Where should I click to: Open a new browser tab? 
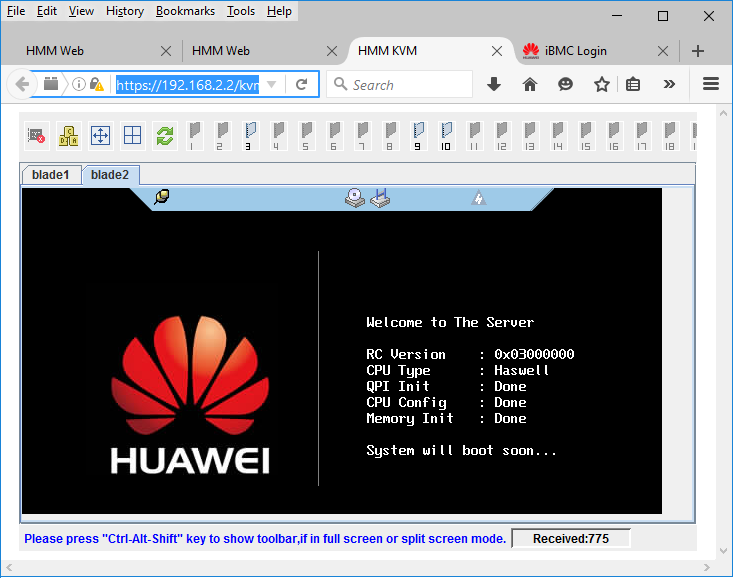[698, 51]
